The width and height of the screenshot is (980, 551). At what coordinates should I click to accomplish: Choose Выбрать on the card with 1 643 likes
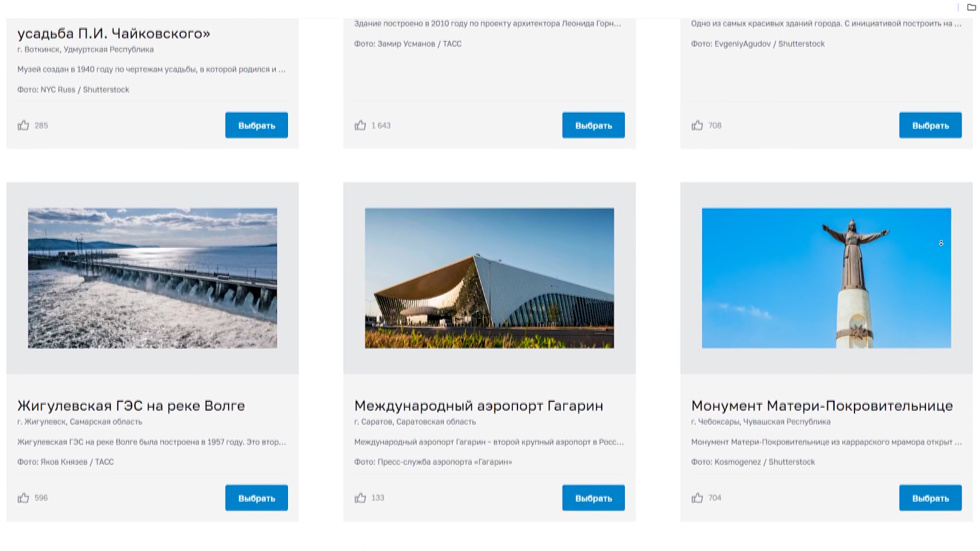point(594,126)
